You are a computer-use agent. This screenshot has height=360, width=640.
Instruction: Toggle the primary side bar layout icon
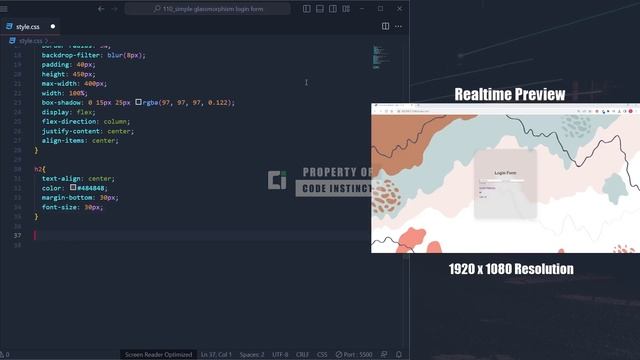coord(307,9)
